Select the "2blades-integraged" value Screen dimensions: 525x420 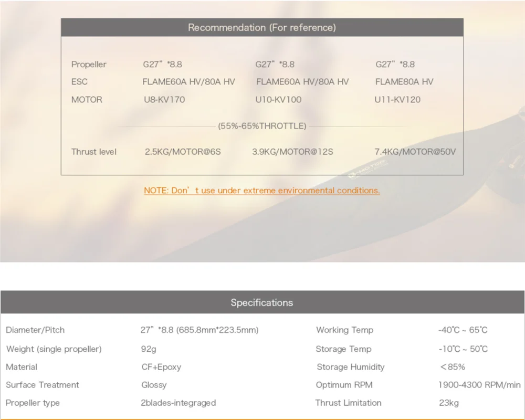tap(178, 403)
